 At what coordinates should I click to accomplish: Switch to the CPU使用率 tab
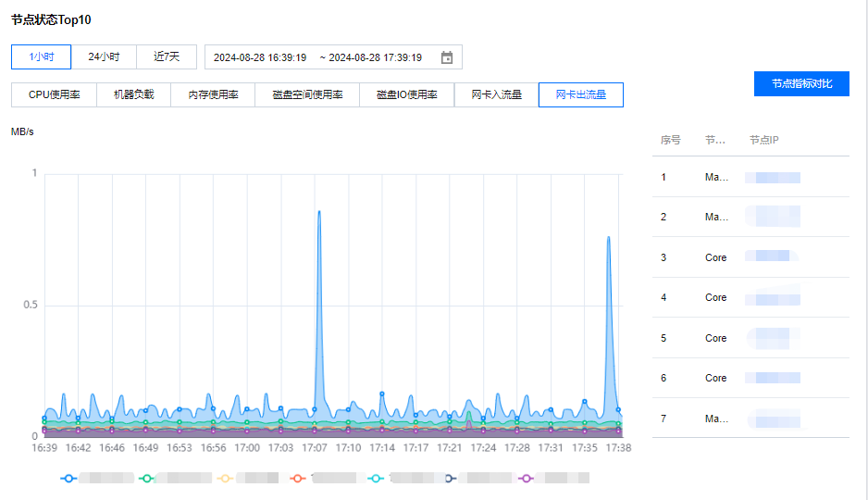pos(54,95)
